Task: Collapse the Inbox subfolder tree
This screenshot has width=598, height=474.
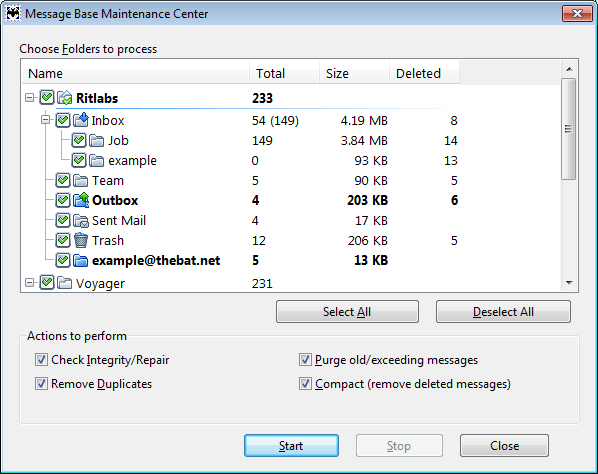Action: (x=46, y=120)
